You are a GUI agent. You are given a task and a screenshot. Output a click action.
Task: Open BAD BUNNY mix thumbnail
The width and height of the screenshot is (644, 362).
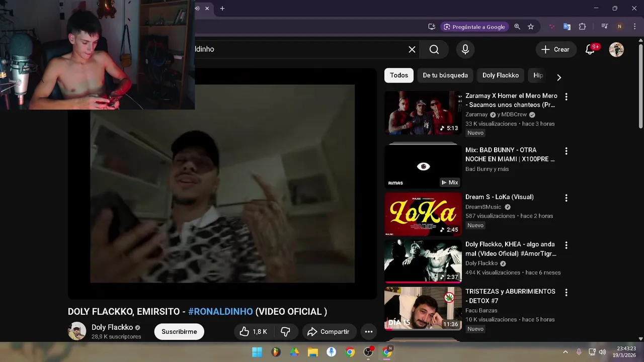(423, 166)
